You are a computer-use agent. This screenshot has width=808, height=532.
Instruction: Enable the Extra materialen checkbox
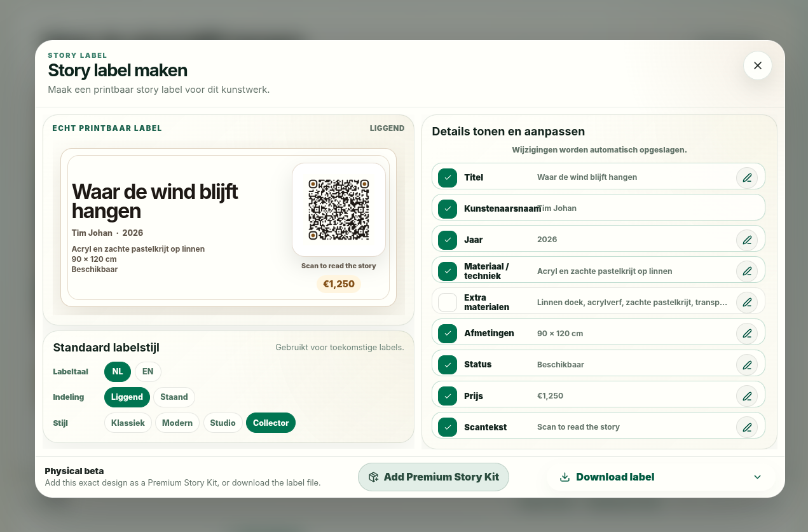point(448,302)
